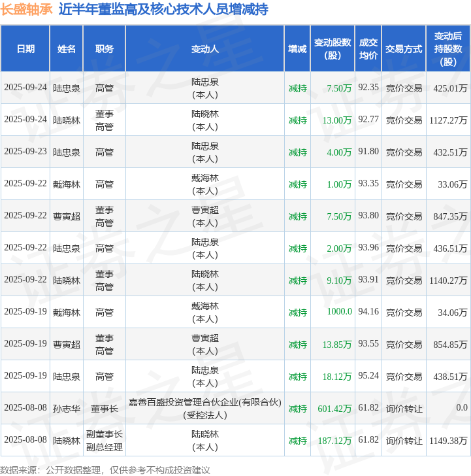Click the 847.35万 holdings cell

click(x=448, y=216)
